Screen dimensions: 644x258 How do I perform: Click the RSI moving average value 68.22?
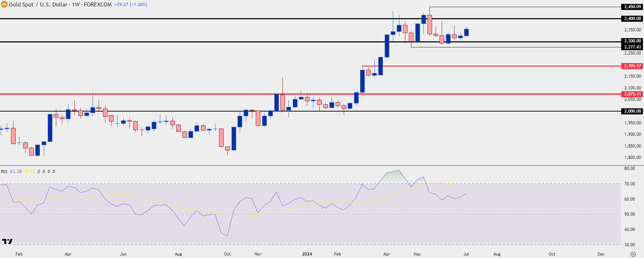(x=30, y=171)
